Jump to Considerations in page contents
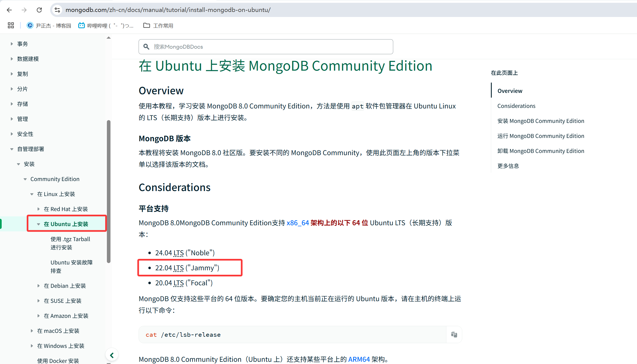Viewport: 637px width, 364px height. tap(516, 106)
